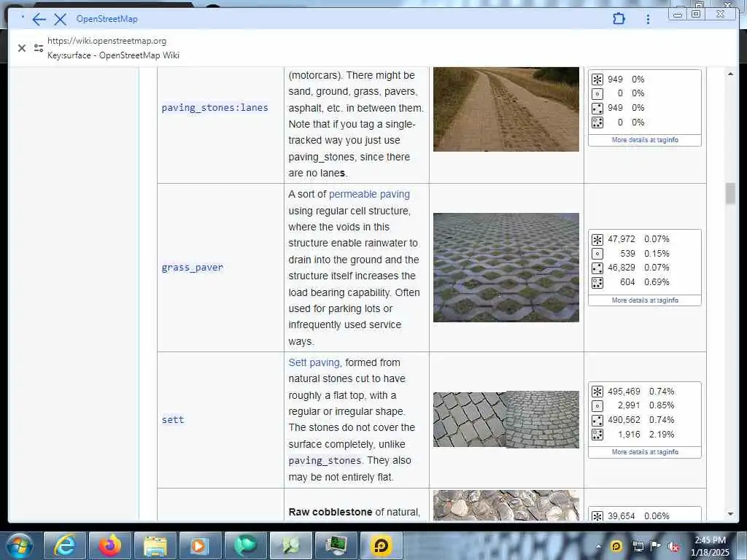Open the clock showing 2:45 PM
The height and width of the screenshot is (560, 747).
coord(710,545)
